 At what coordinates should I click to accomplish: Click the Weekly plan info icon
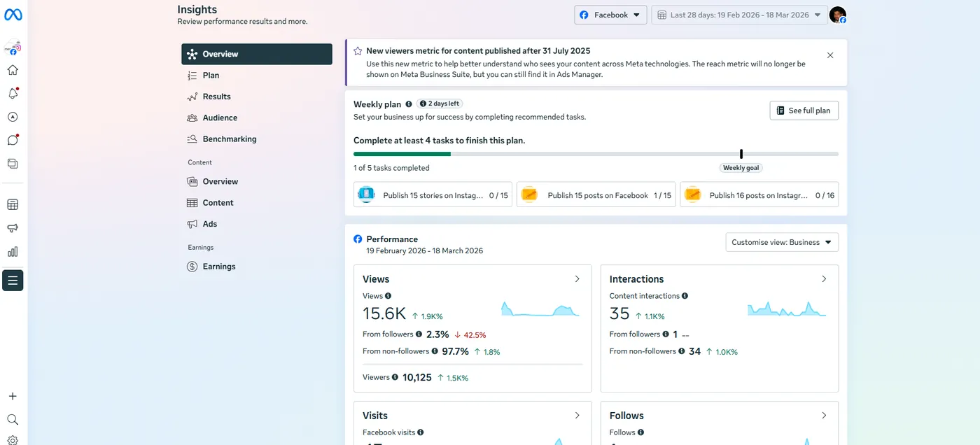(x=409, y=104)
